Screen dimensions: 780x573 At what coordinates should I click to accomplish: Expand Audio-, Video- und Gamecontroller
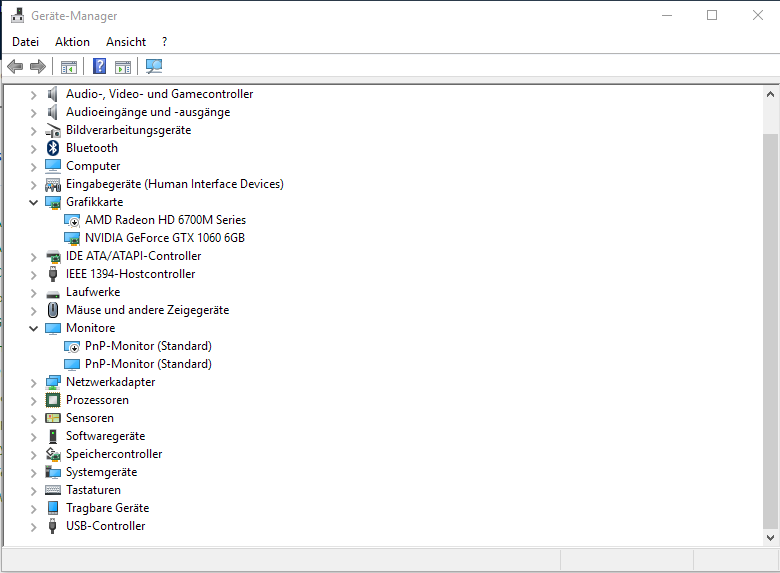(x=33, y=95)
